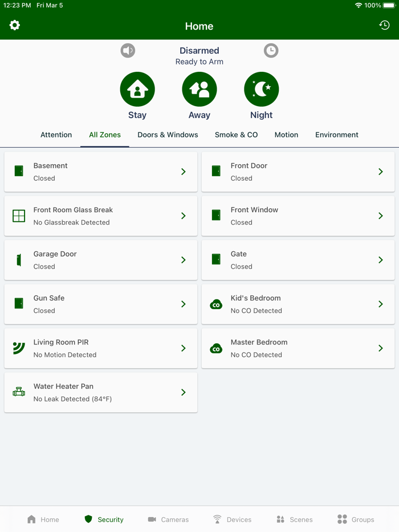
Task: Switch to the Attention tab
Action: tap(56, 135)
